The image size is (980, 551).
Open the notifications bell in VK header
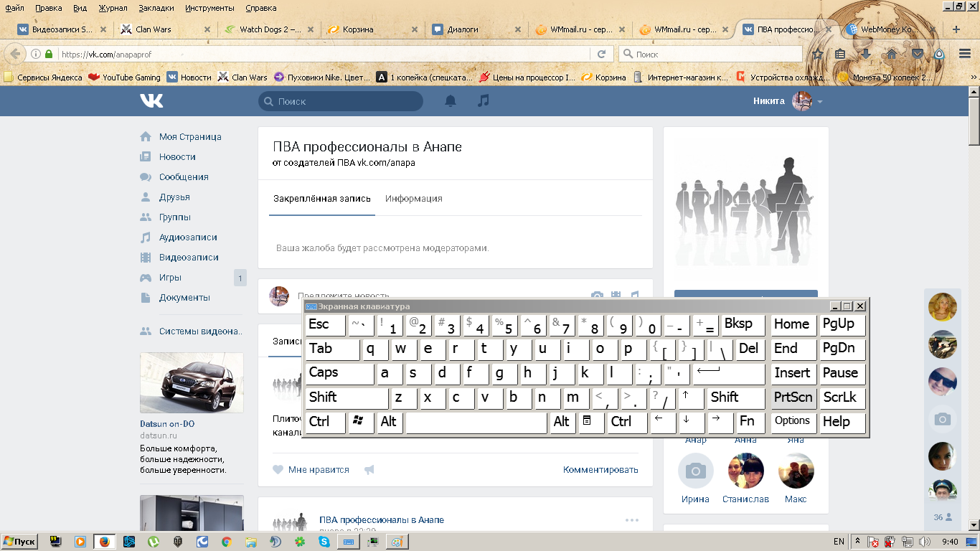[451, 101]
